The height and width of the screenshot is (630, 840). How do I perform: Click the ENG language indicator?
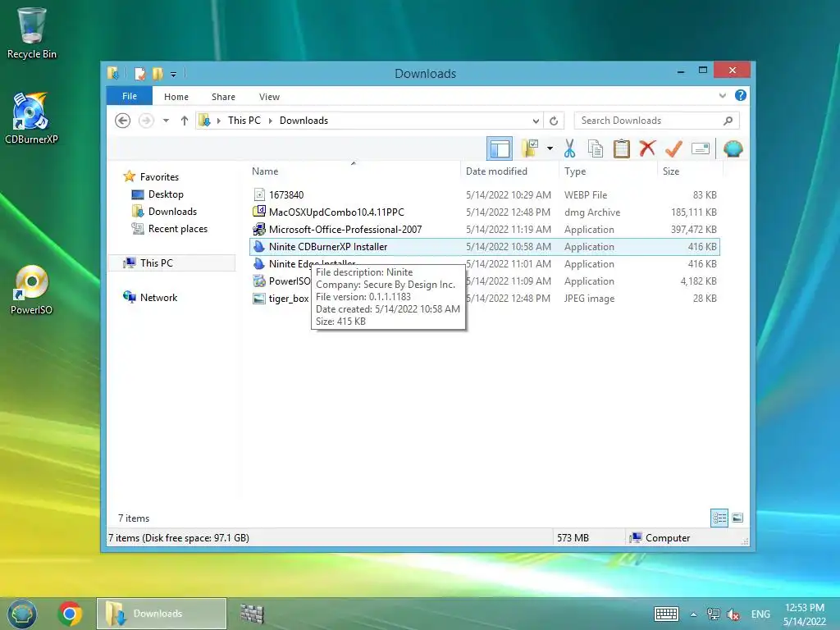coord(760,614)
